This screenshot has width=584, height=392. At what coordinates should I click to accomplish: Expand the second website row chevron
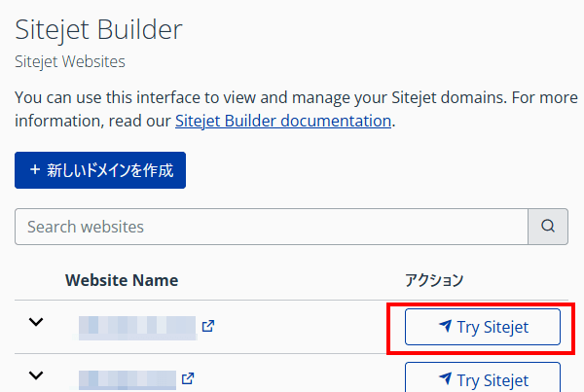pyautogui.click(x=36, y=374)
